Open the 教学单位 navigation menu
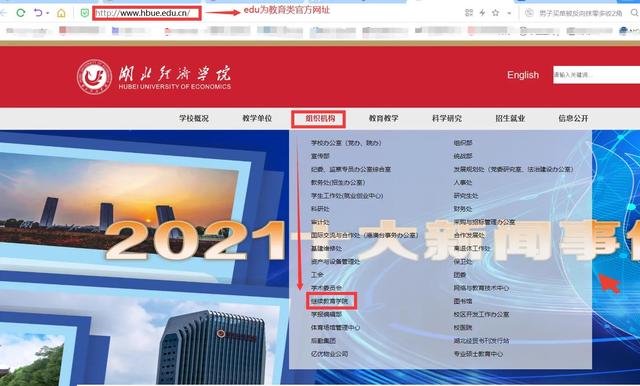640x386 pixels. (257, 118)
